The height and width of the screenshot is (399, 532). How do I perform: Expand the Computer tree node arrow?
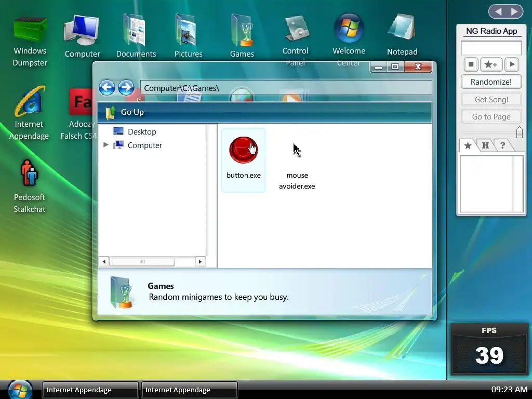[x=106, y=145]
